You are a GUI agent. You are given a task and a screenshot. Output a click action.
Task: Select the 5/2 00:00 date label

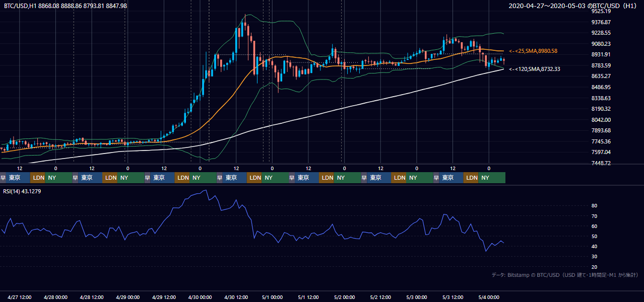point(345,297)
